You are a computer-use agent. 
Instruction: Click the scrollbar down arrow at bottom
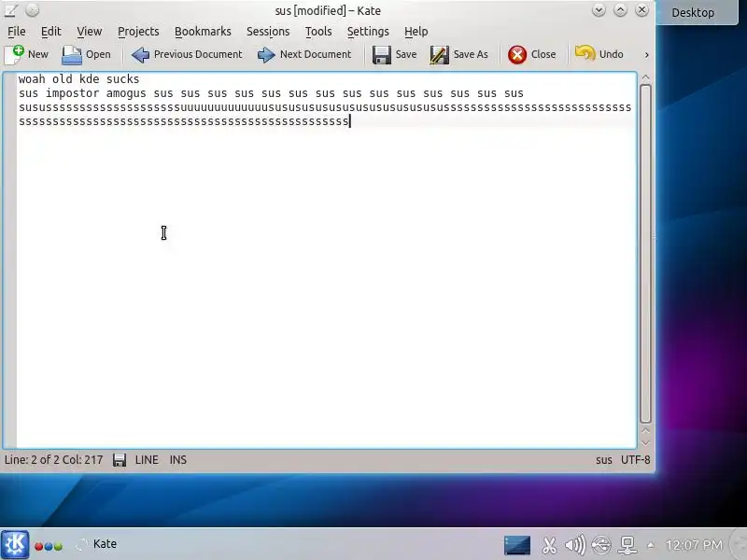click(x=645, y=442)
